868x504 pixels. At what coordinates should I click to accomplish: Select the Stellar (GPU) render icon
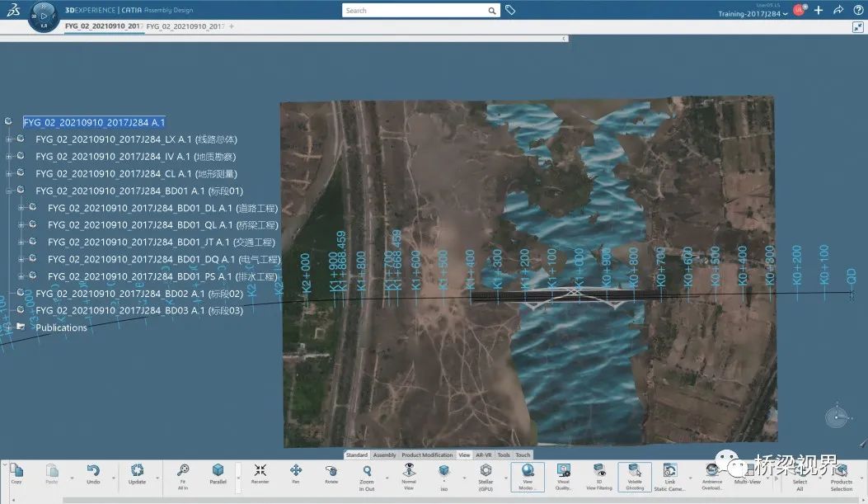point(486,470)
